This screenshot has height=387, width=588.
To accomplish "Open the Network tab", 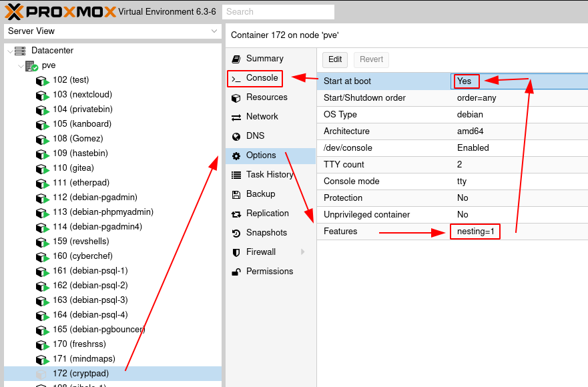I will pos(271,117).
